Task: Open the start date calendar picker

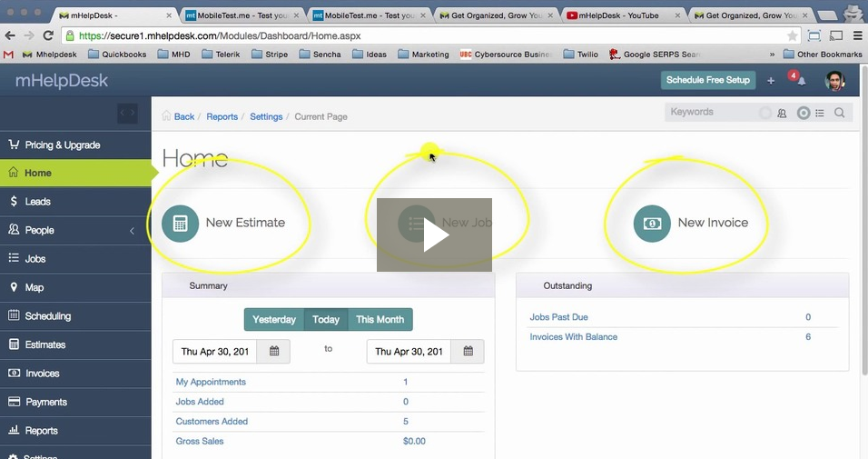Action: coord(274,352)
